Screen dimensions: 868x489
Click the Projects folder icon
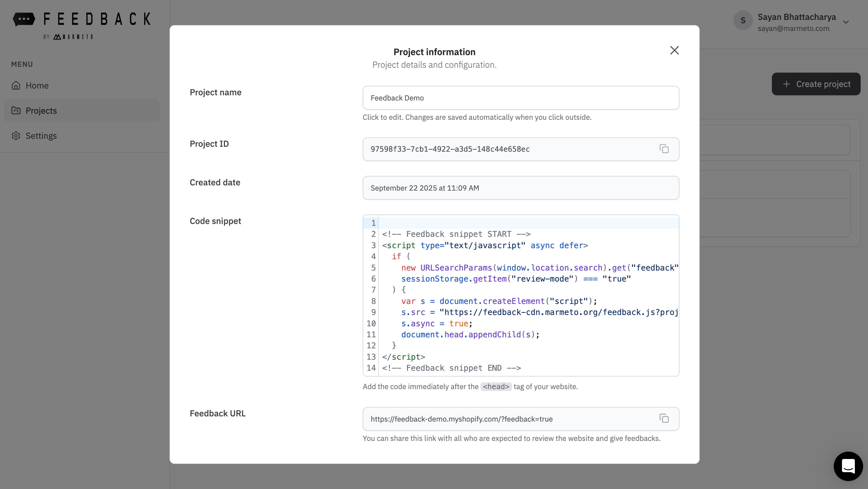[x=16, y=111]
